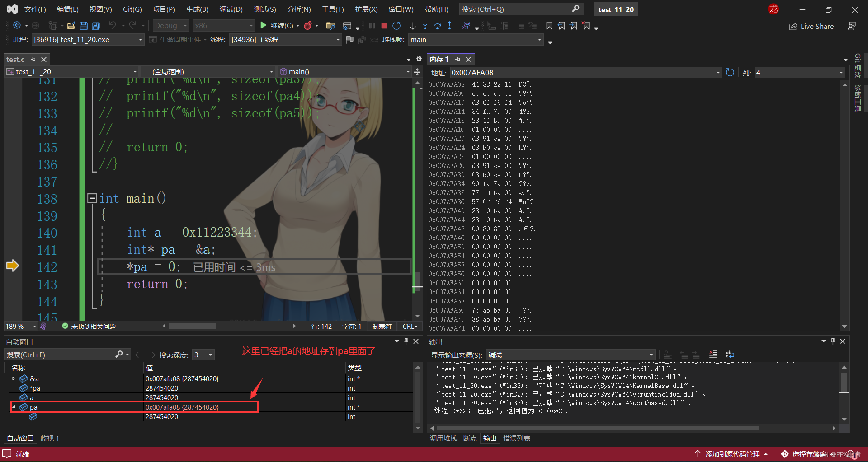The width and height of the screenshot is (868, 462).
Task: Open the 工具(T) menu
Action: pyautogui.click(x=333, y=9)
